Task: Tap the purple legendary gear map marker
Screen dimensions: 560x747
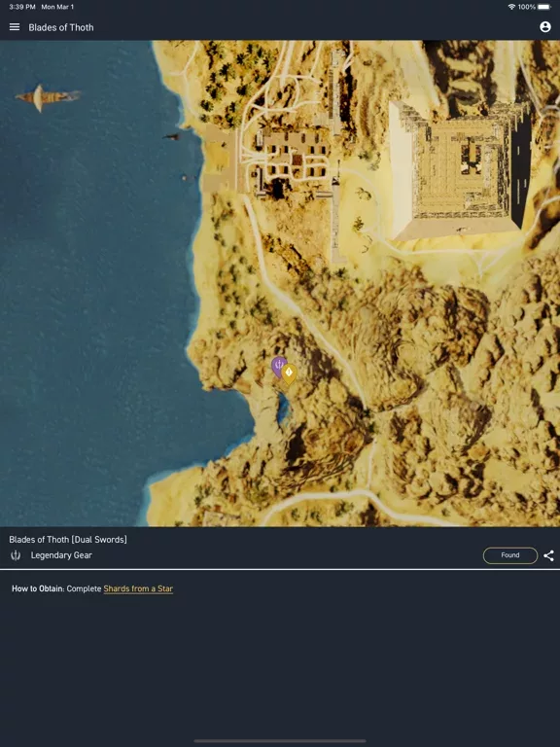Action: [278, 366]
